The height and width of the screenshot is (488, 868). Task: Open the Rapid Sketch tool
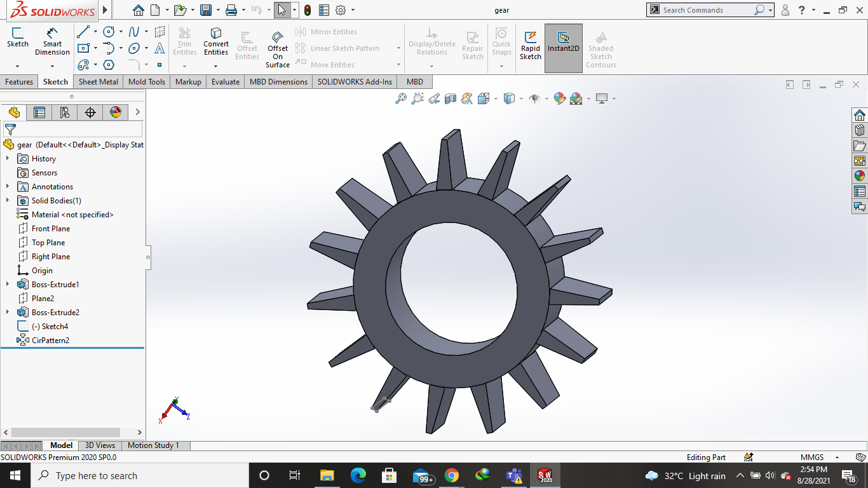[x=531, y=44]
